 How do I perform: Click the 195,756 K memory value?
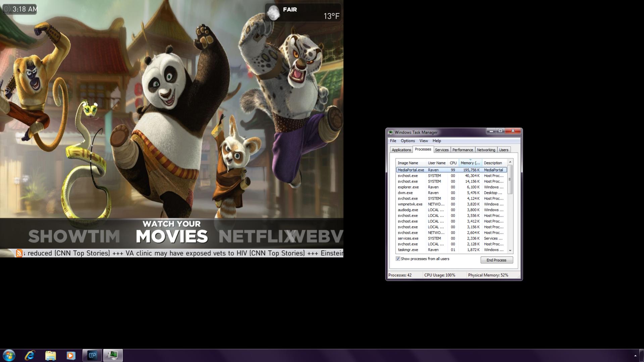point(471,170)
